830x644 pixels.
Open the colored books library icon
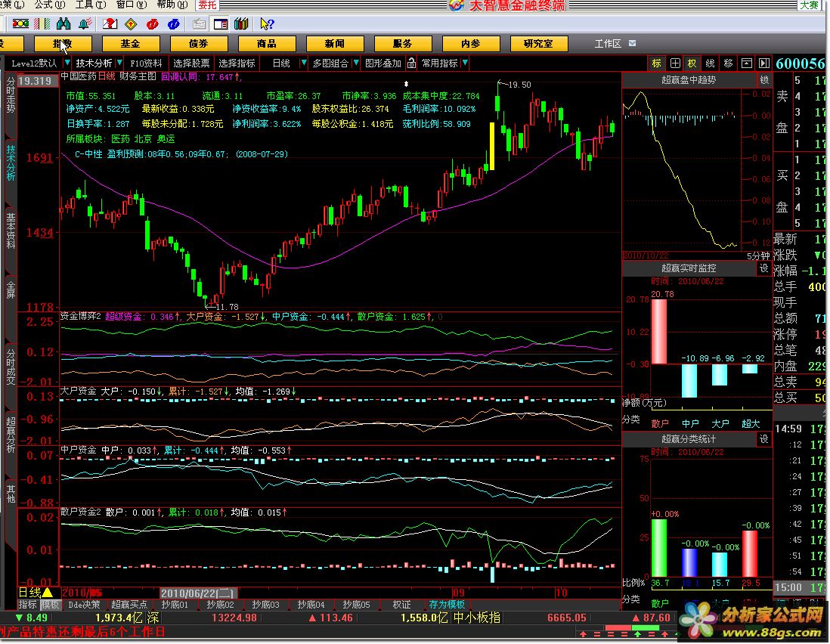click(x=241, y=24)
